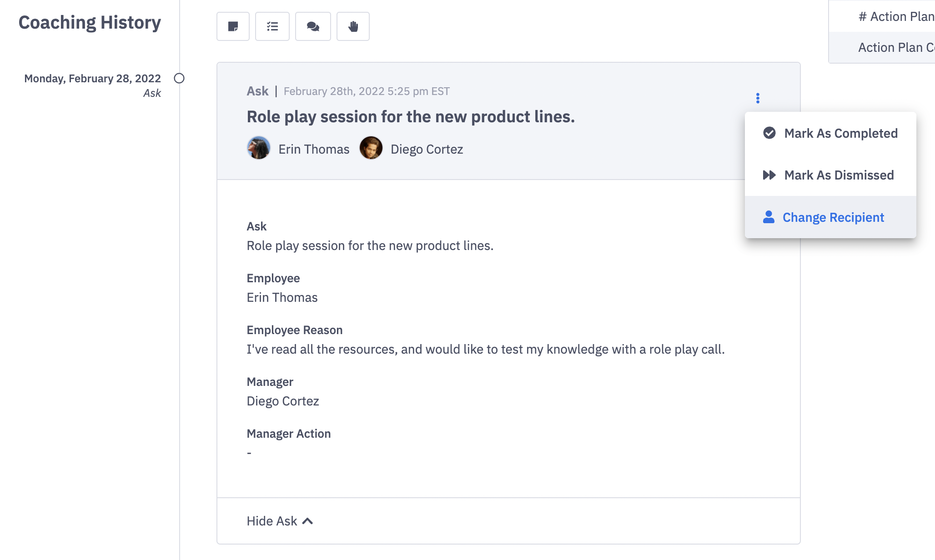The height and width of the screenshot is (560, 935).
Task: Click Erin Thomas's avatar photo
Action: click(x=258, y=148)
